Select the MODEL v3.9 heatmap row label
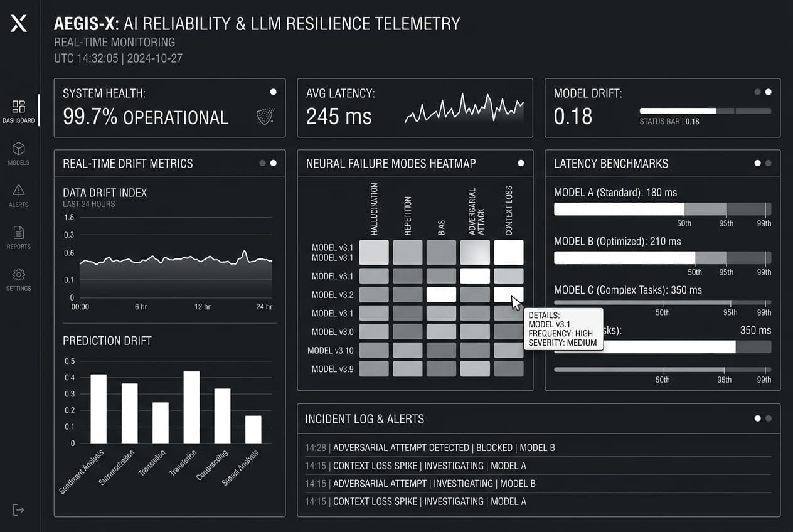Viewport: 793px width, 532px height. click(333, 369)
